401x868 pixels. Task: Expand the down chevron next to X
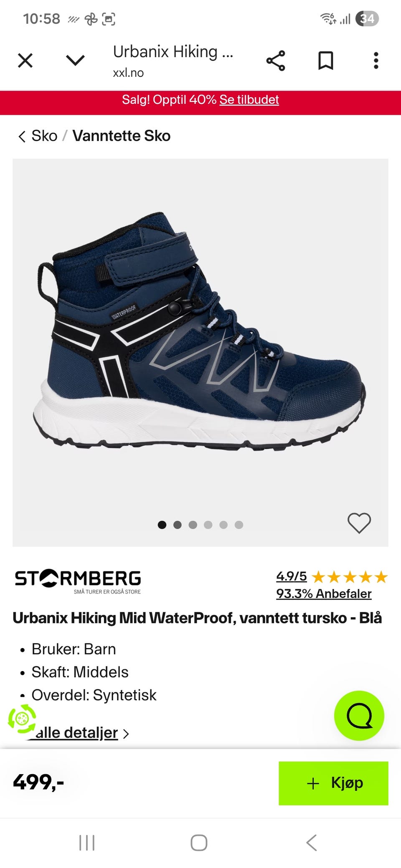coord(76,61)
